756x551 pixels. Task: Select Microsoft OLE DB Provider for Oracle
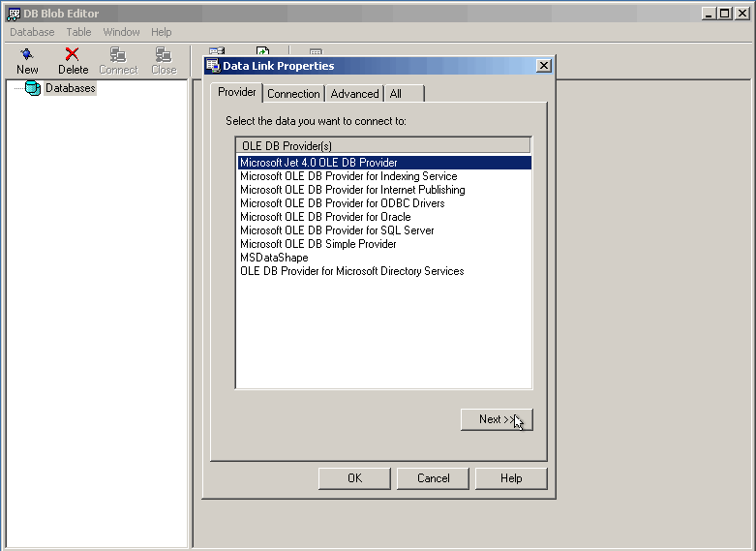325,217
